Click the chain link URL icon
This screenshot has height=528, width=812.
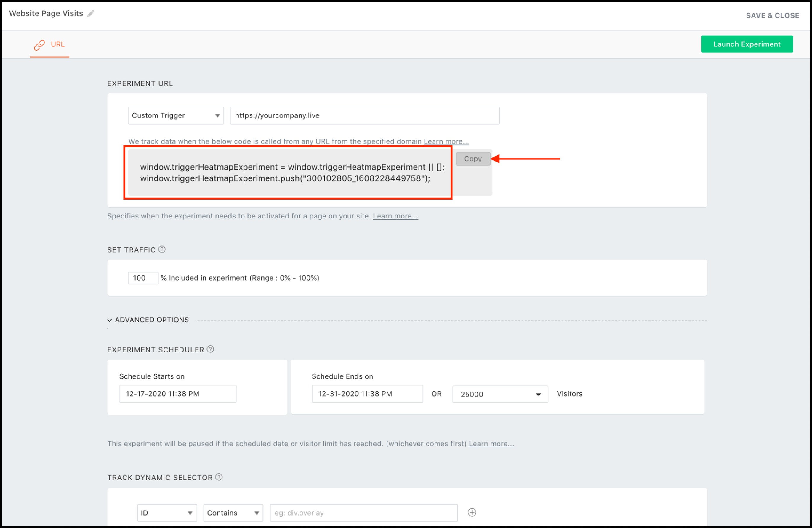(x=39, y=45)
